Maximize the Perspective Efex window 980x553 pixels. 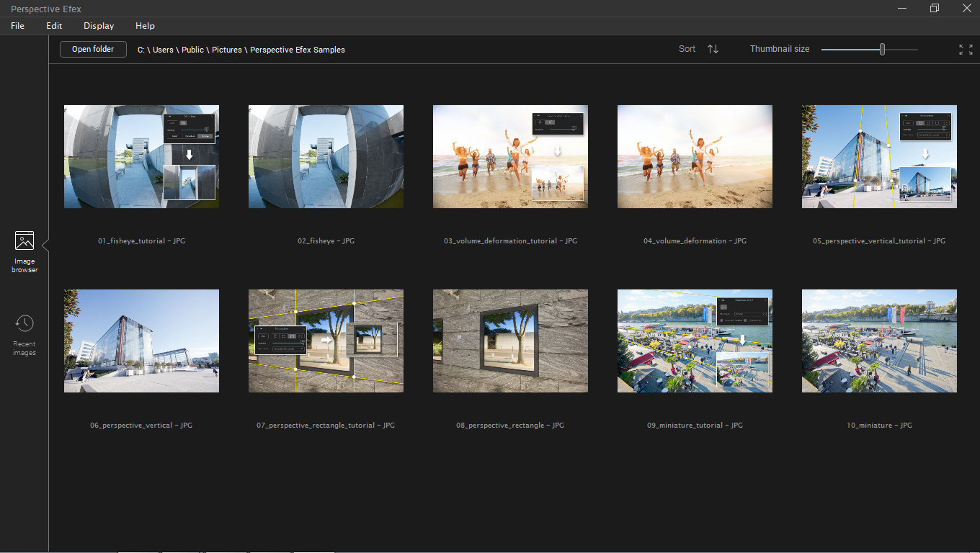(x=934, y=8)
